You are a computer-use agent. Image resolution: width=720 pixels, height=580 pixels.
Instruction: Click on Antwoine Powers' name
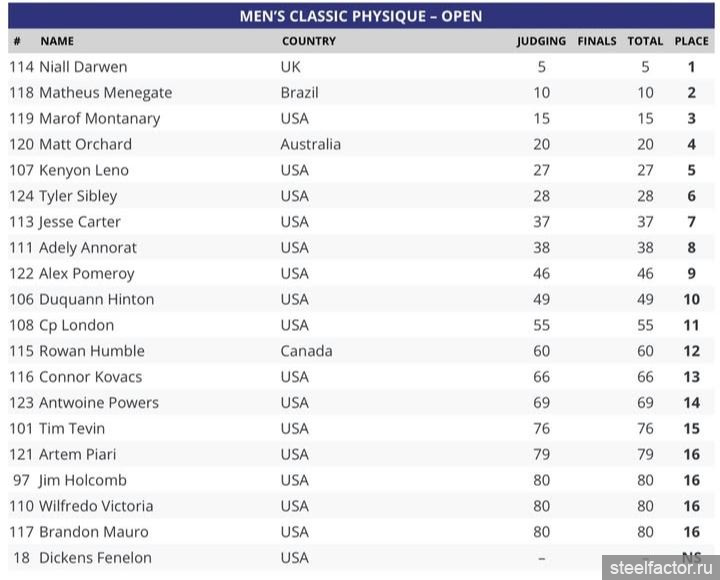click(98, 403)
